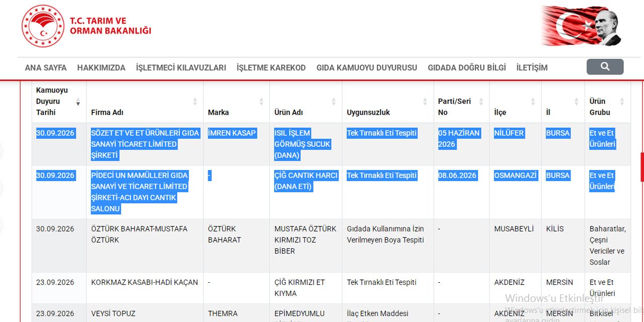Select firm KORKMAZ KASABI-HADİ KAÇAN
Screen dimensions: 644x322
pos(144,282)
